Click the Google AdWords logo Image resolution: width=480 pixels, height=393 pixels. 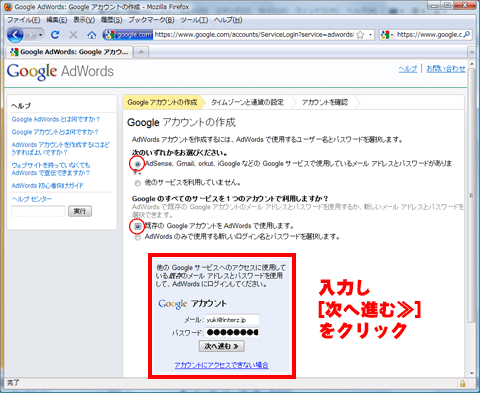(60, 71)
